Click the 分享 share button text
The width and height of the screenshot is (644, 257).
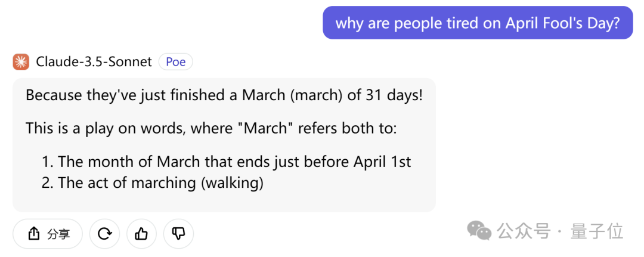(58, 234)
